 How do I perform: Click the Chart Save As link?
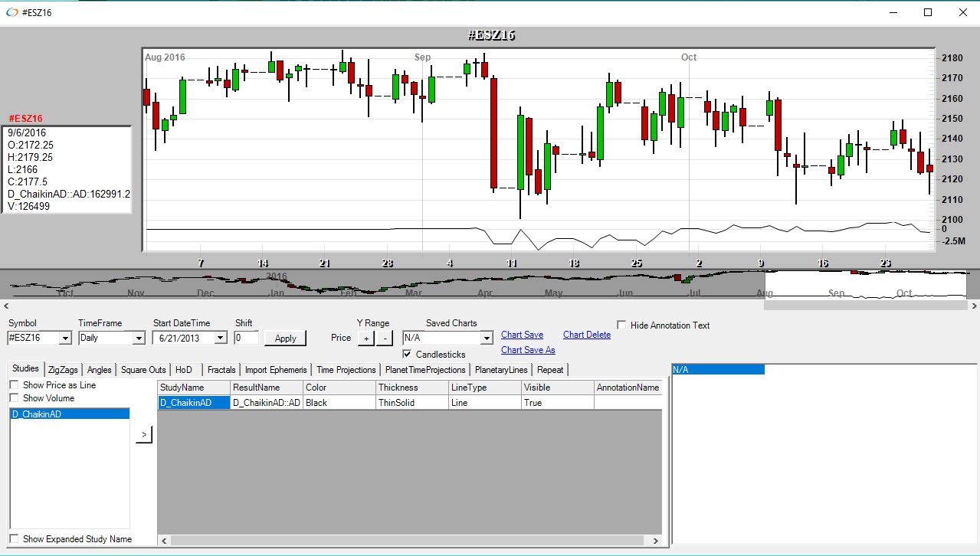click(x=528, y=350)
